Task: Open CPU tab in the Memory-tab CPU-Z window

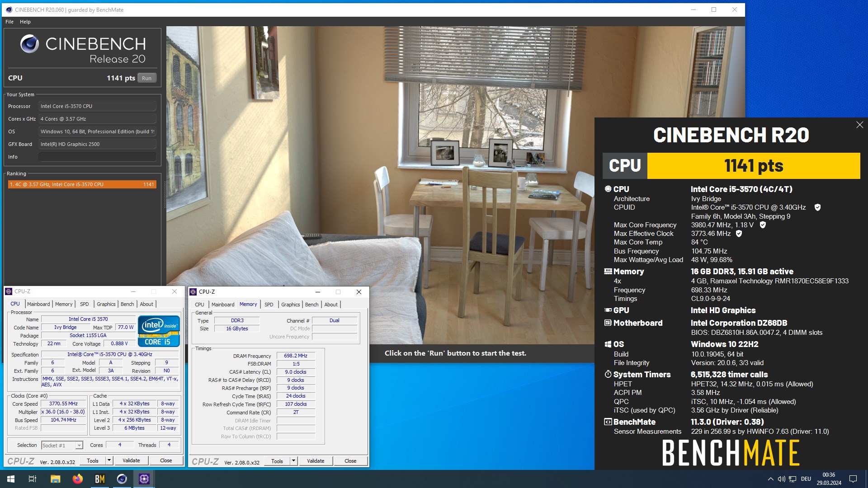Action: pos(200,305)
